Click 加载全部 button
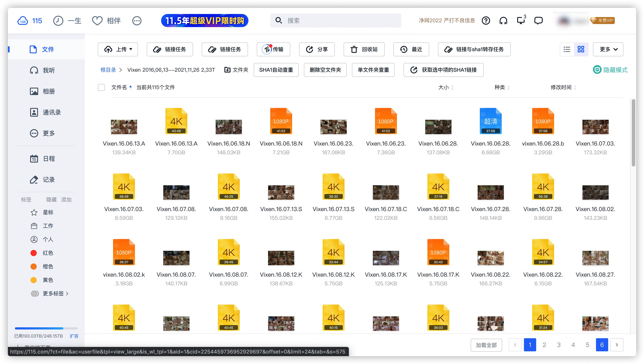The height and width of the screenshot is (364, 644). 486,345
